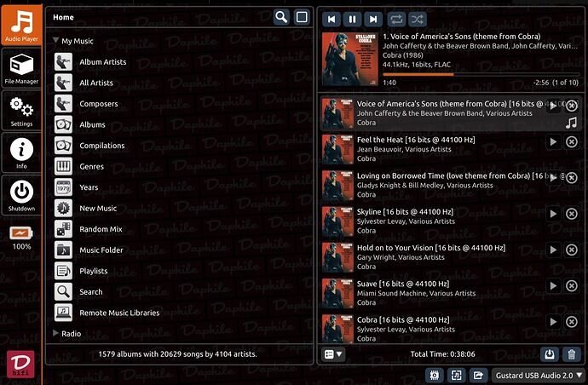This screenshot has height=385, width=588.
Task: Collapse the My Music tree section
Action: coord(55,41)
